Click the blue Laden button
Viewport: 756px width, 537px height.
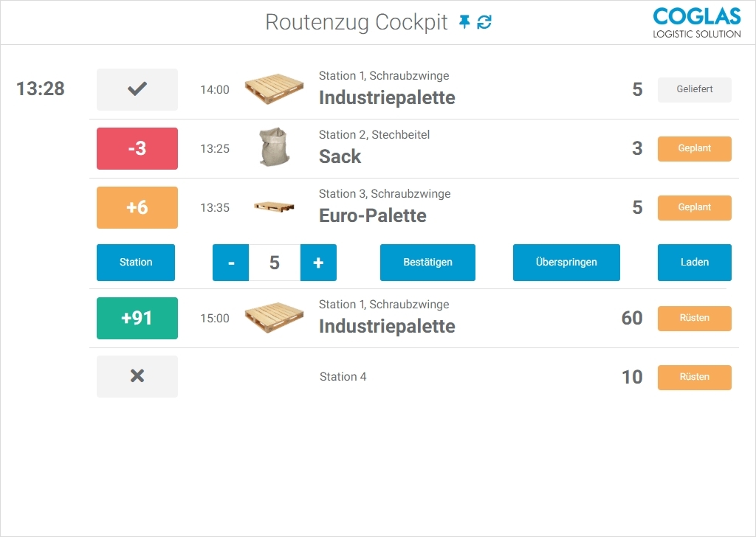(694, 263)
